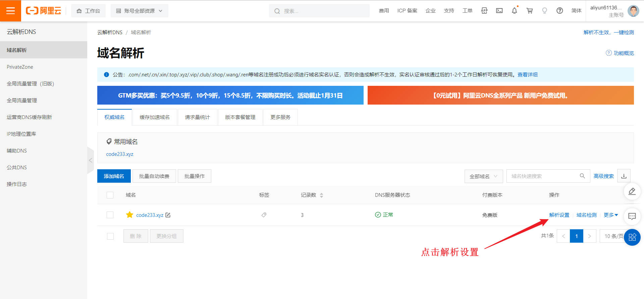Click 域名检测 for code233.xyz
The width and height of the screenshot is (644, 299).
coord(586,215)
